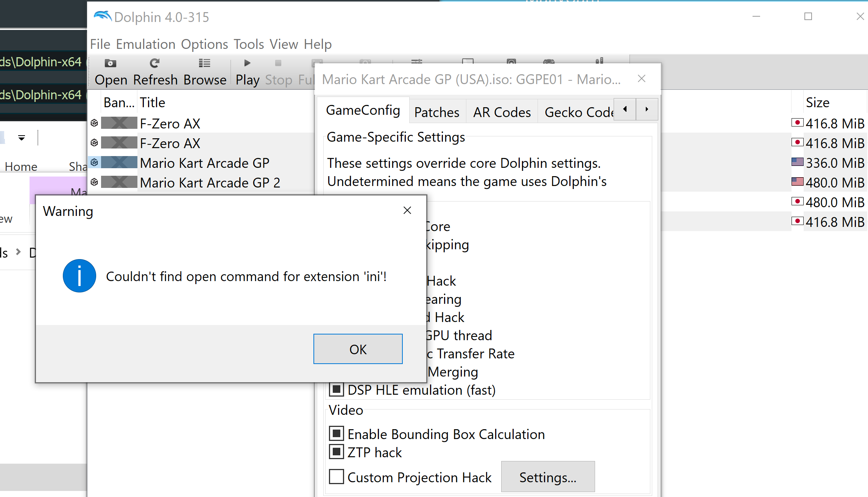Image resolution: width=868 pixels, height=497 pixels.
Task: Select the Mario Kart Arcade GP 2 banner thumbnail
Action: (119, 182)
